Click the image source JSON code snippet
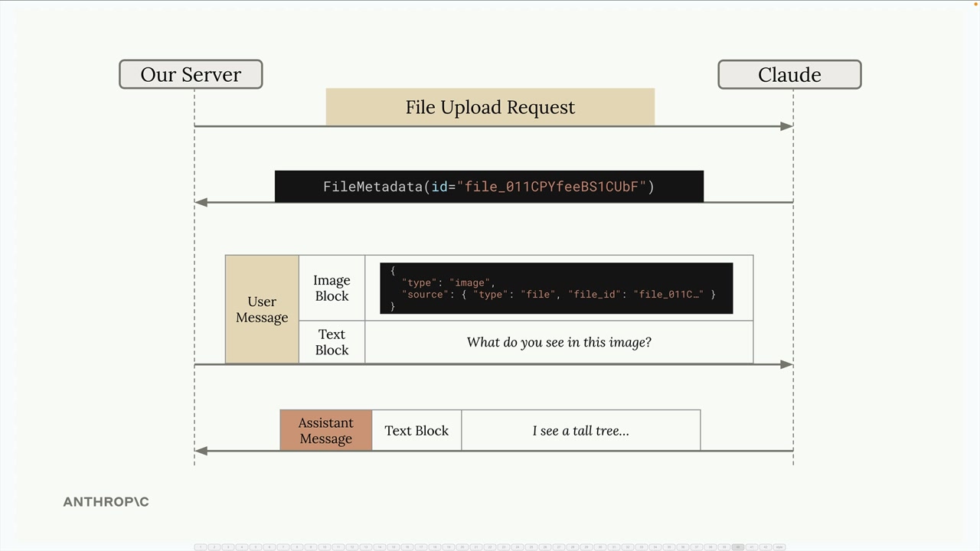The image size is (980, 551). click(x=556, y=289)
